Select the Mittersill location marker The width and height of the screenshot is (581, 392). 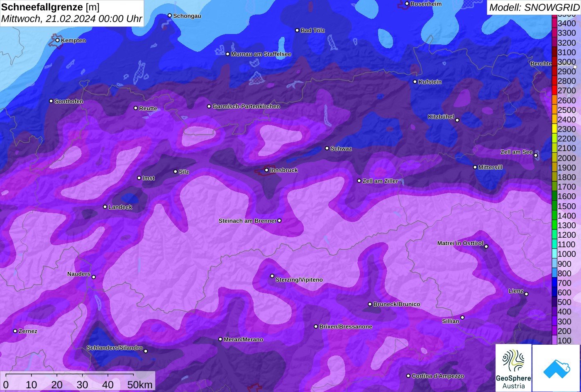[x=475, y=167]
